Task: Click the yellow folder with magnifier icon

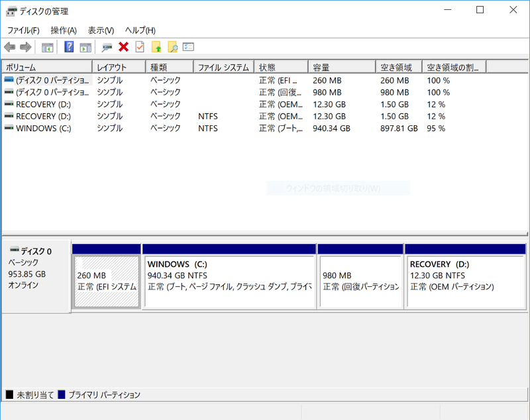Action: pos(172,47)
